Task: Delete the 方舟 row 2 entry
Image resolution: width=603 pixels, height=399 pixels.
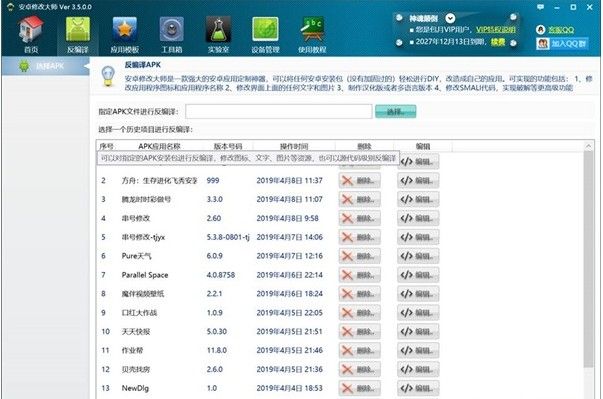Action: [360, 180]
